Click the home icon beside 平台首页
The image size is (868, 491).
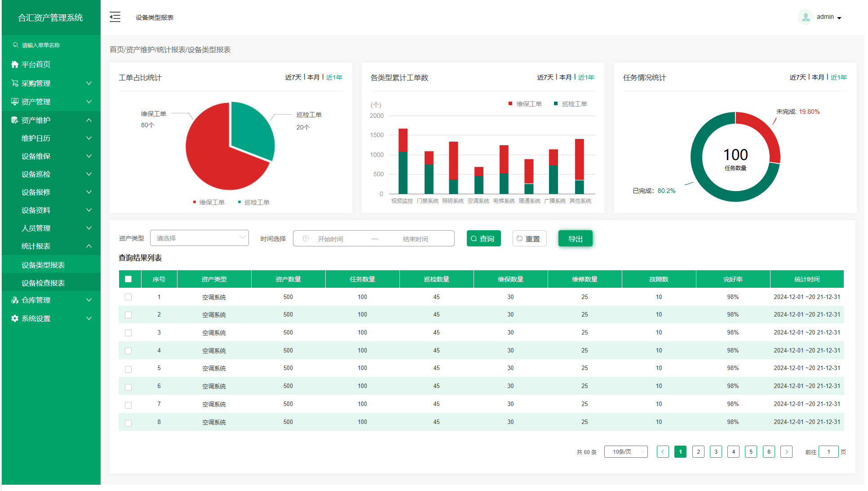[15, 64]
